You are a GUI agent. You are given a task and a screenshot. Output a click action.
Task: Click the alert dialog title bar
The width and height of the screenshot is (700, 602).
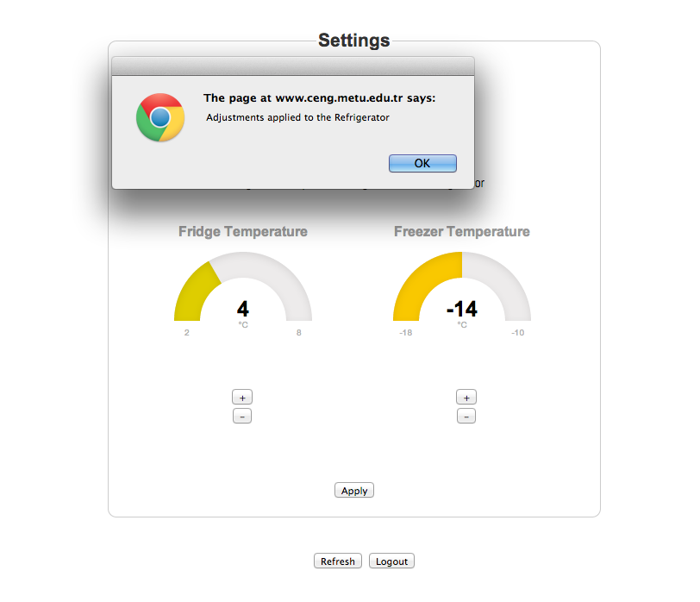293,66
